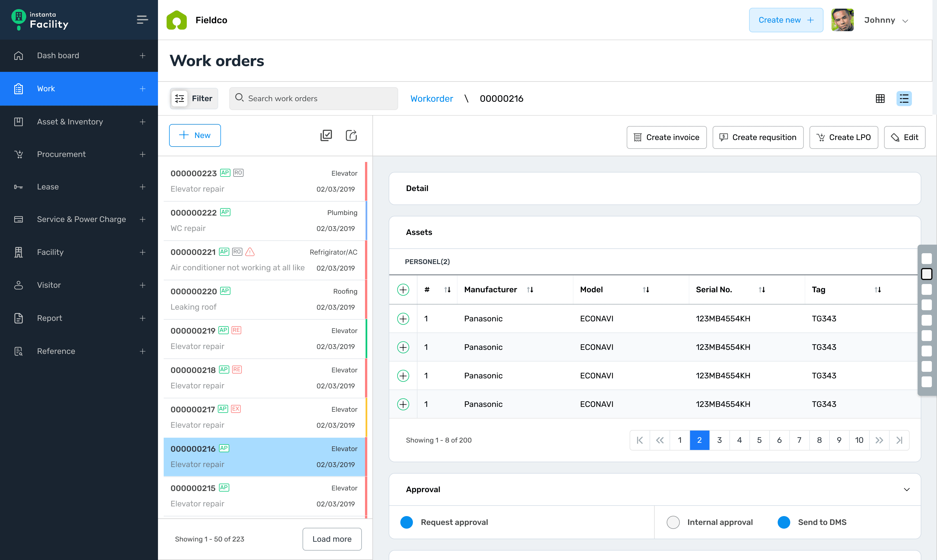Open Asset & Inventory in sidebar
This screenshot has width=937, height=560.
point(70,121)
